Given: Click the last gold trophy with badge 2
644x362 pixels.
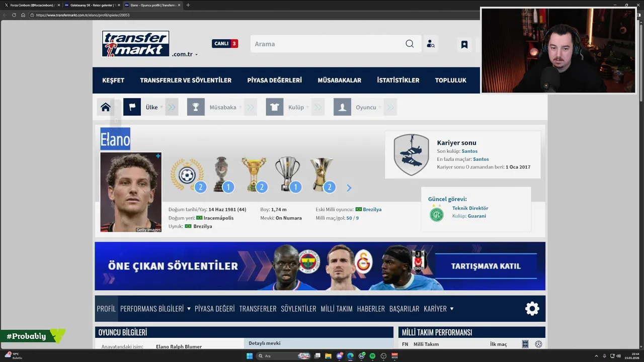Looking at the screenshot, I should point(321,174).
